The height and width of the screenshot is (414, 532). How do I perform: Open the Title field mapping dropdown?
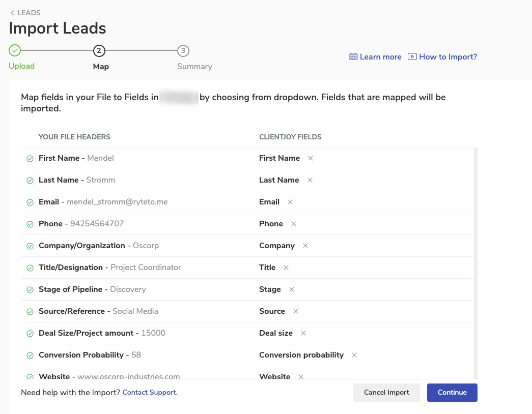pyautogui.click(x=267, y=268)
